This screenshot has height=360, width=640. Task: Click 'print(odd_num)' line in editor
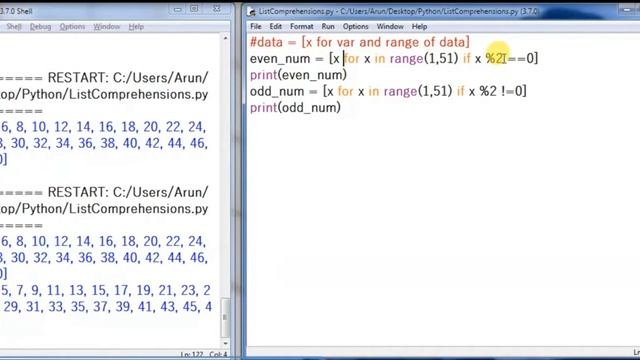295,108
